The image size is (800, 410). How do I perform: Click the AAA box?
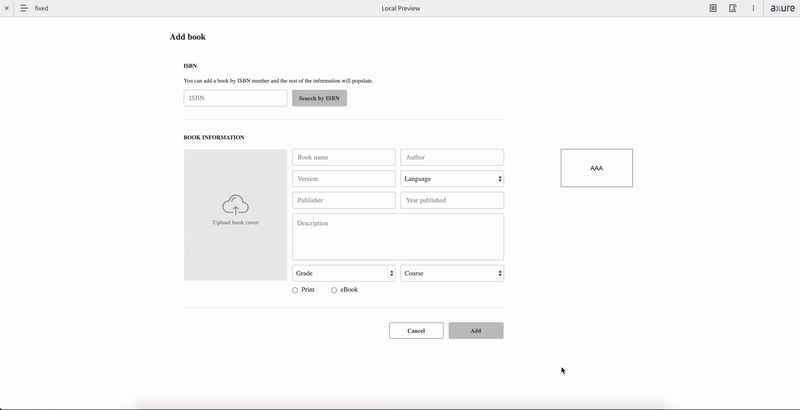[x=596, y=168]
